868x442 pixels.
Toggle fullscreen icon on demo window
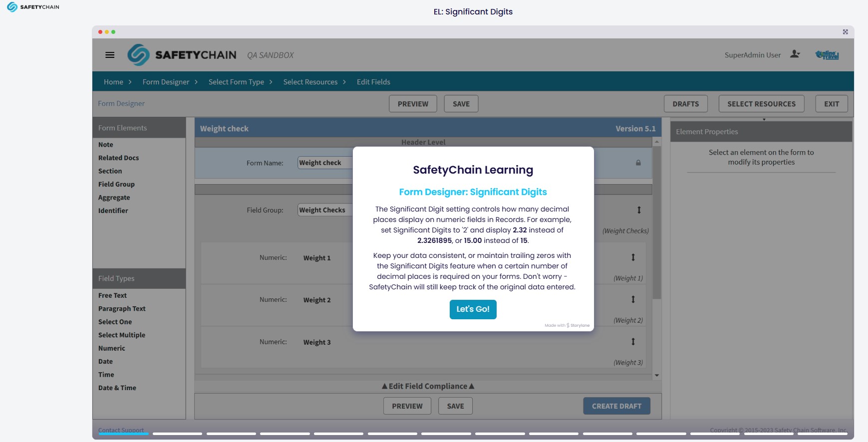point(846,32)
